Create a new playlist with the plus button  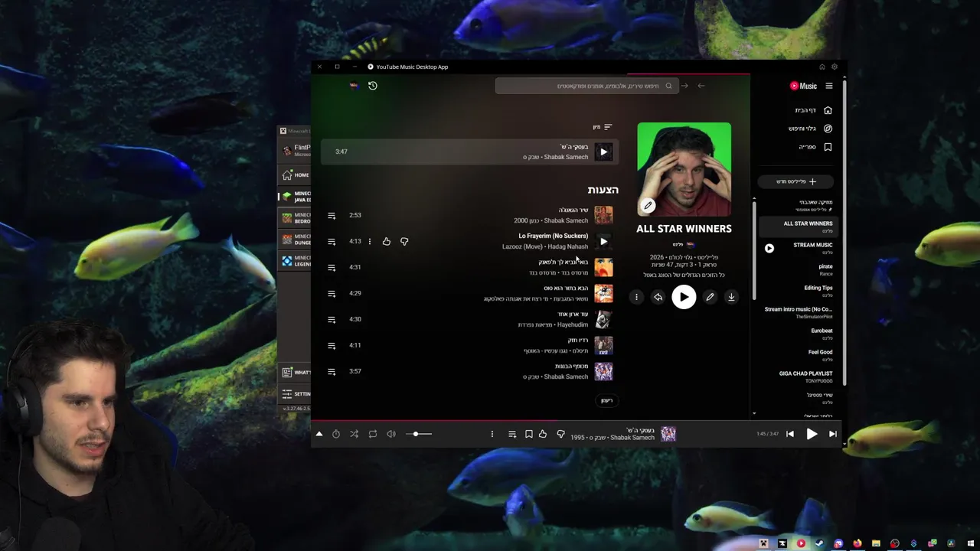coord(795,181)
